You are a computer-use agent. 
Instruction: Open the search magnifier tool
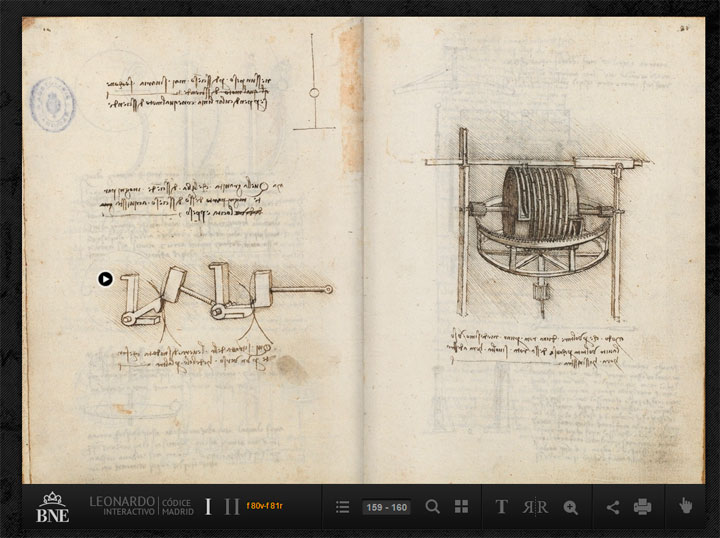coord(432,507)
